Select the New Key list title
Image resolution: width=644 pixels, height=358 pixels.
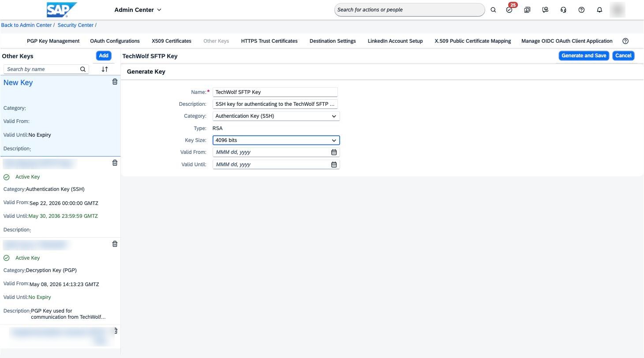tap(18, 82)
